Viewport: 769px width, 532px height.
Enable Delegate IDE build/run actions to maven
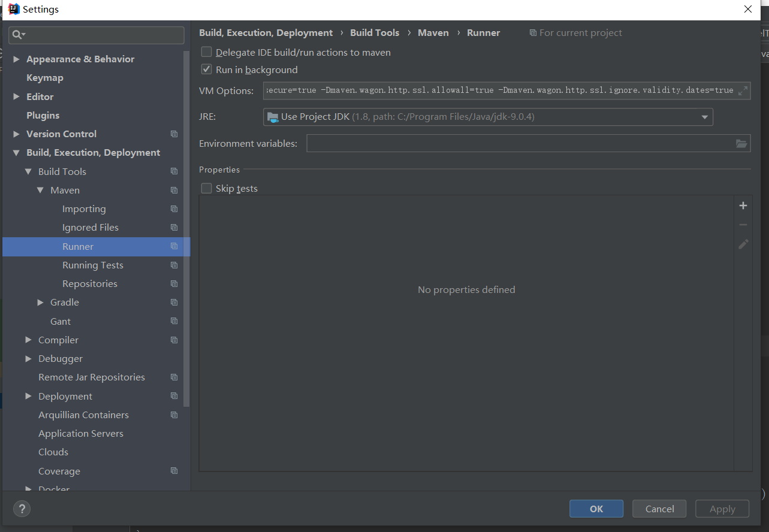click(206, 52)
